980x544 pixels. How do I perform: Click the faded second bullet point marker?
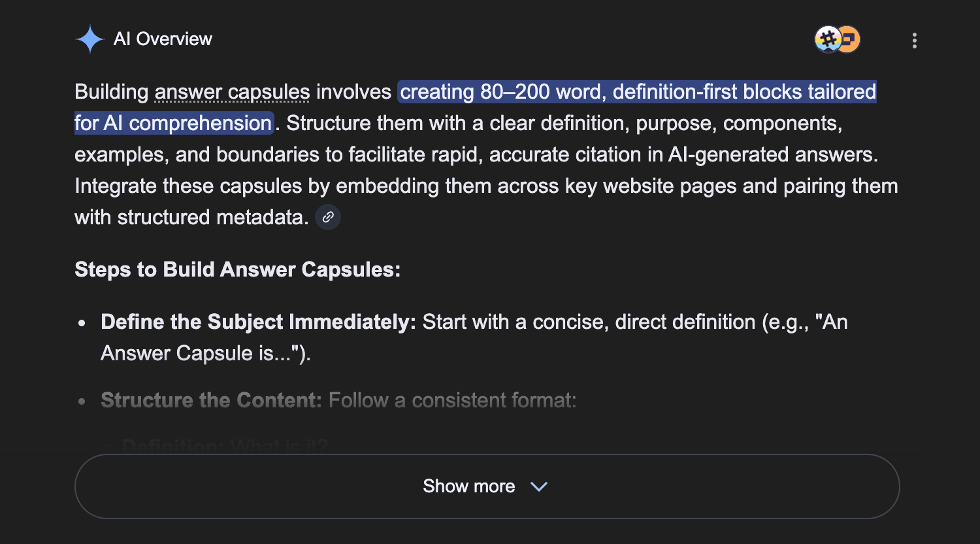pos(82,401)
